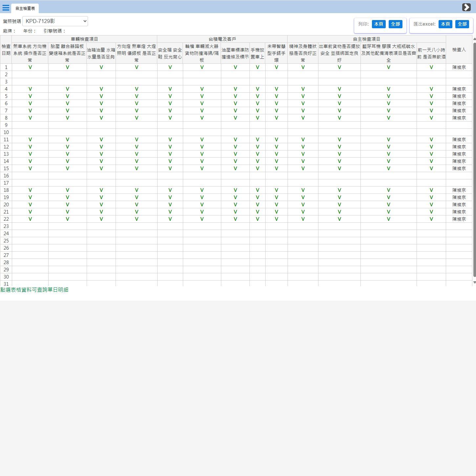Click the 輪檔 車輛滅火器 column header
476x476 pixels.
tap(202, 53)
